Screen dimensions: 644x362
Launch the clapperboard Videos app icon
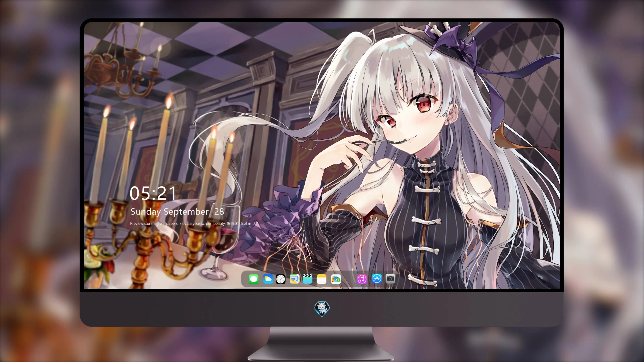pyautogui.click(x=308, y=279)
